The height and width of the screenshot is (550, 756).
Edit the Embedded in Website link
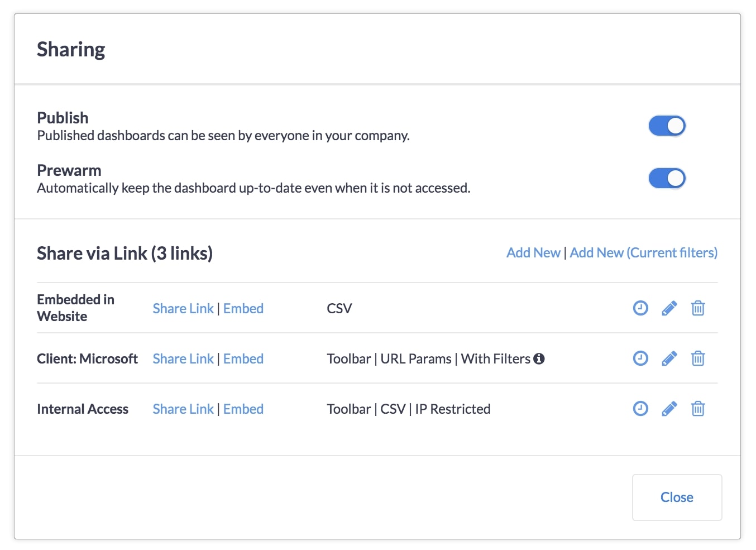tap(669, 308)
